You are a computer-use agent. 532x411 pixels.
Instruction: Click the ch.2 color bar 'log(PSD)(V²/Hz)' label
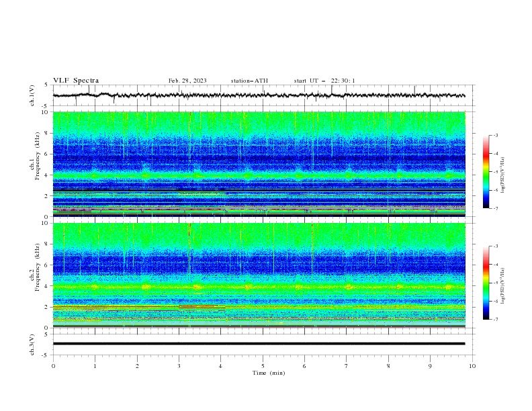(x=502, y=286)
